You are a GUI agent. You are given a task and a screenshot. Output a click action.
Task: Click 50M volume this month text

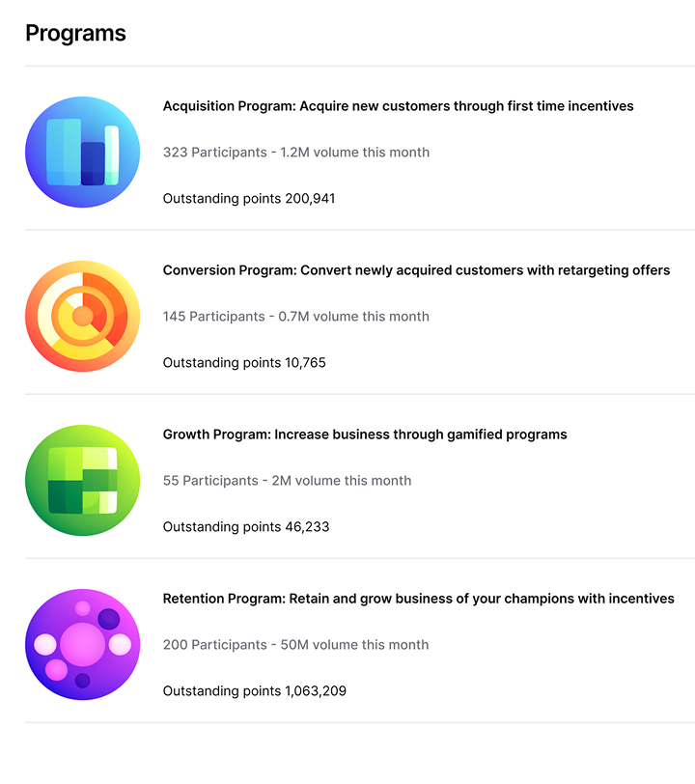[354, 645]
